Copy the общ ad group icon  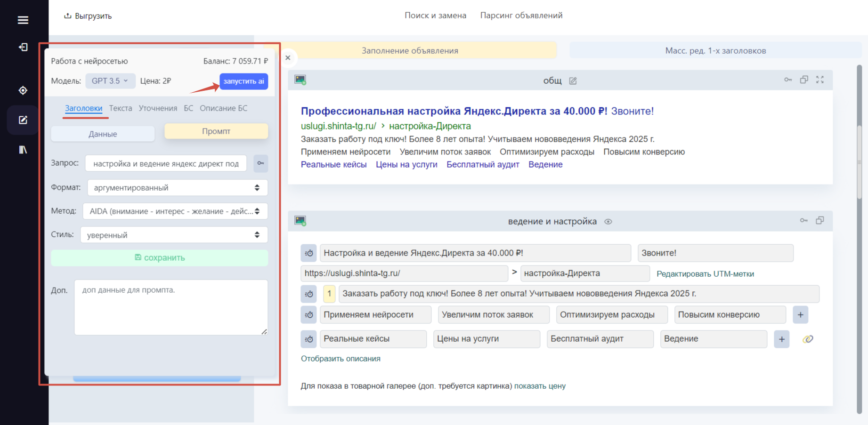tap(804, 80)
